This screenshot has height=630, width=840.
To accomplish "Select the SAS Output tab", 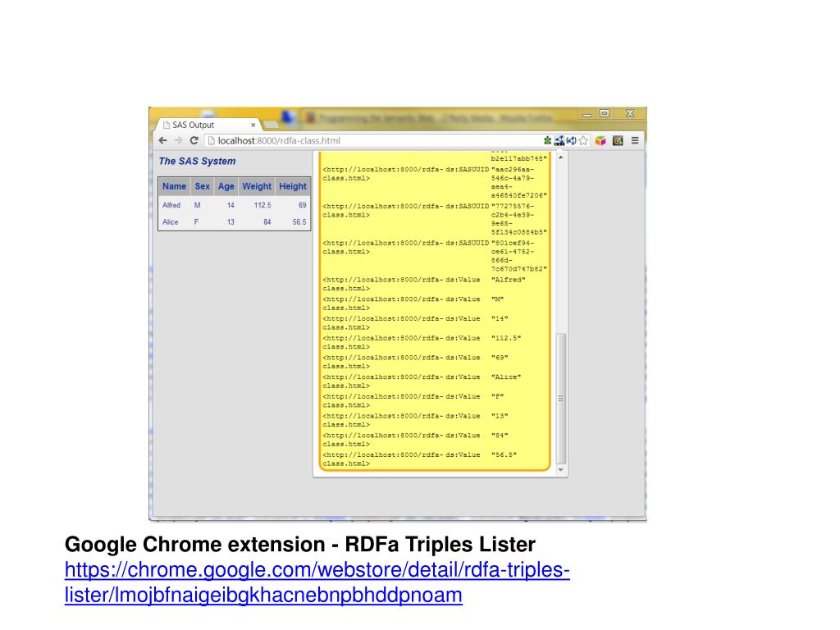I will click(208, 125).
